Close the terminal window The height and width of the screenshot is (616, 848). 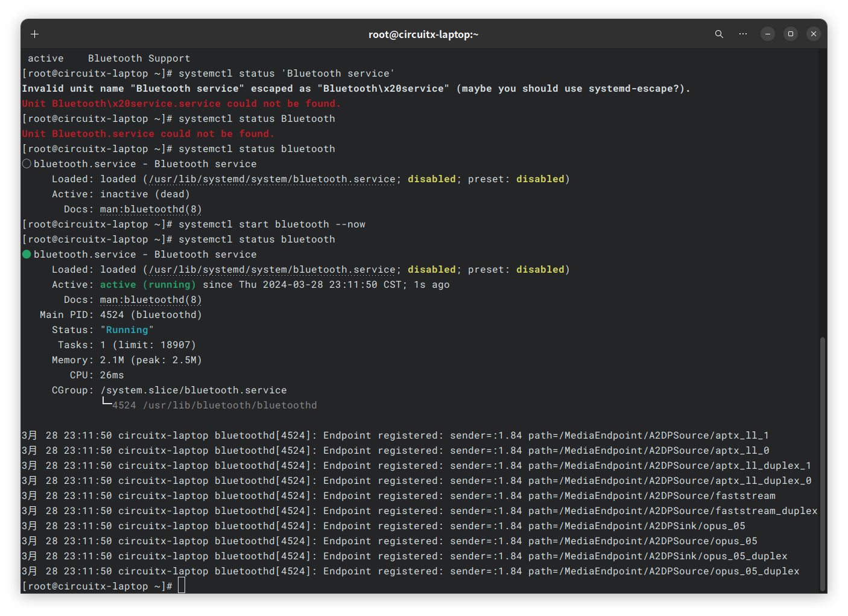point(814,34)
